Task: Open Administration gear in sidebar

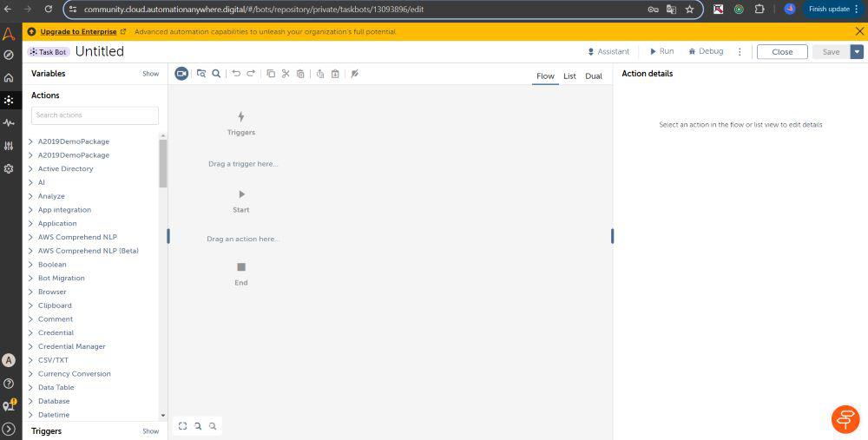Action: point(9,169)
